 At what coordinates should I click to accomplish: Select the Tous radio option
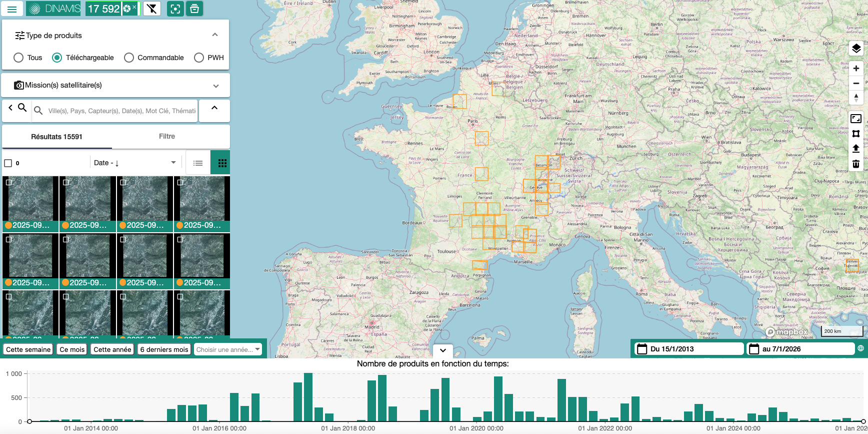[18, 58]
